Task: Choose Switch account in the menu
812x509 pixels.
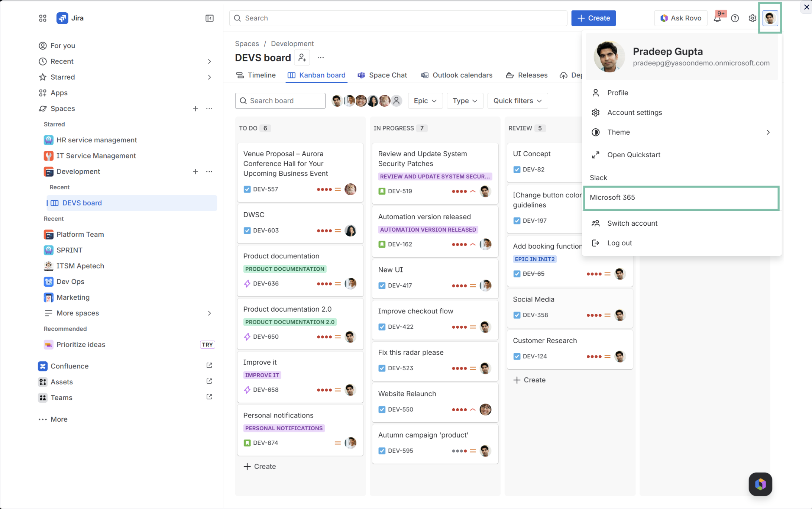Action: [682, 223]
